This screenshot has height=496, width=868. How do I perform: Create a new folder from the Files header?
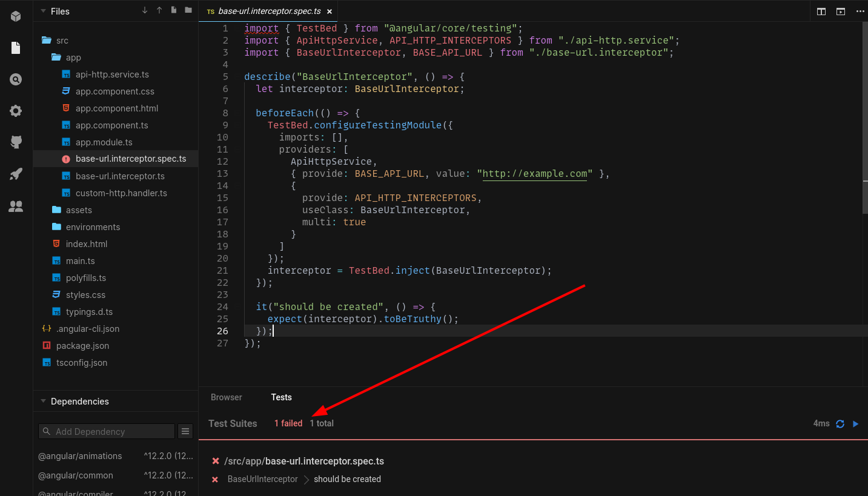pyautogui.click(x=188, y=10)
